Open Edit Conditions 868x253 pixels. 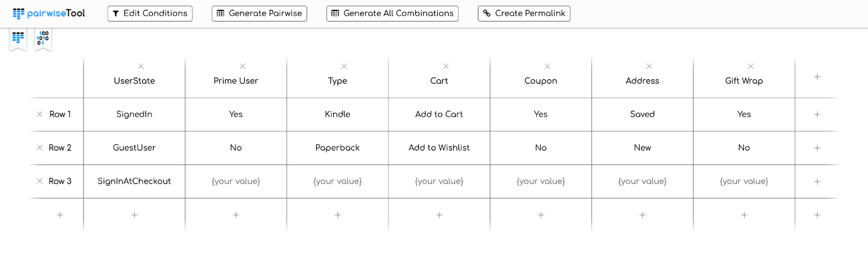click(150, 14)
